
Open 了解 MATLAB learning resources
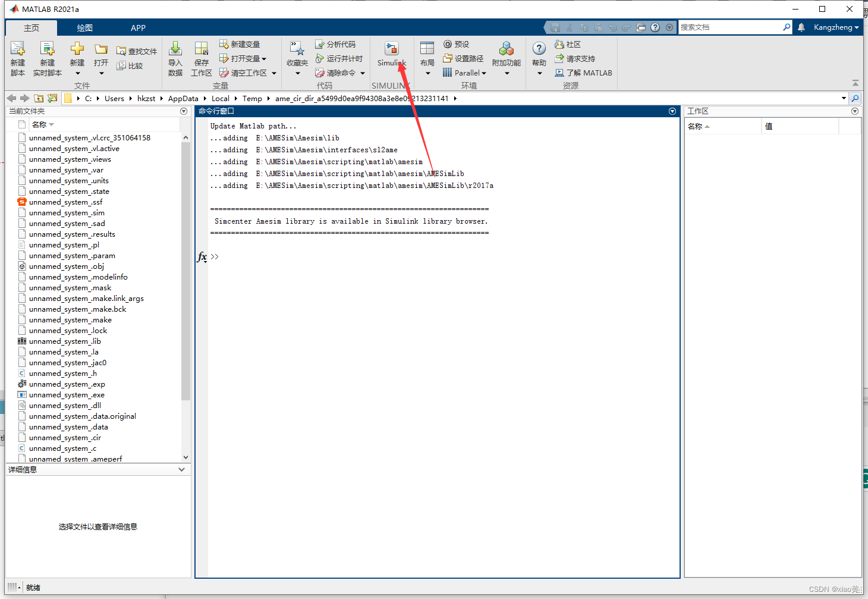pos(583,73)
